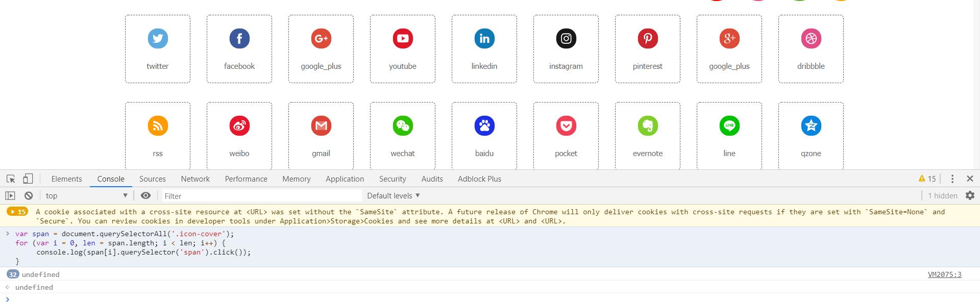Click the twitter bird icon
The image size is (980, 304).
coord(158,38)
